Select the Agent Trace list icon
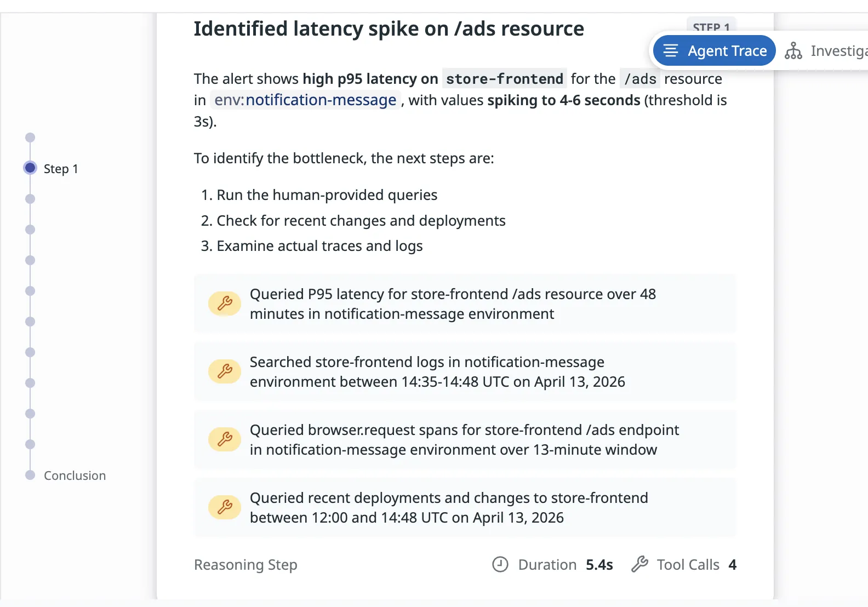 [671, 50]
